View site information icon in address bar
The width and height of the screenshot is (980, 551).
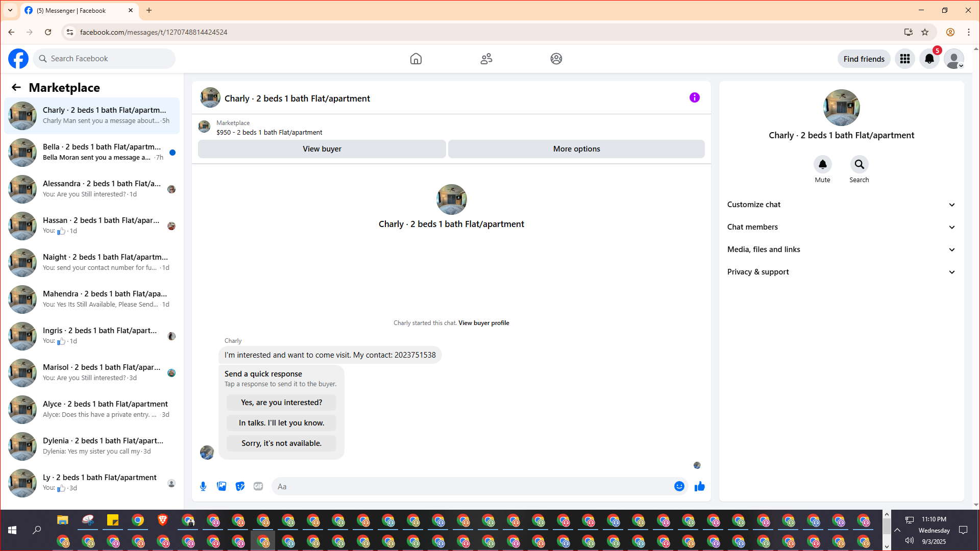(70, 32)
